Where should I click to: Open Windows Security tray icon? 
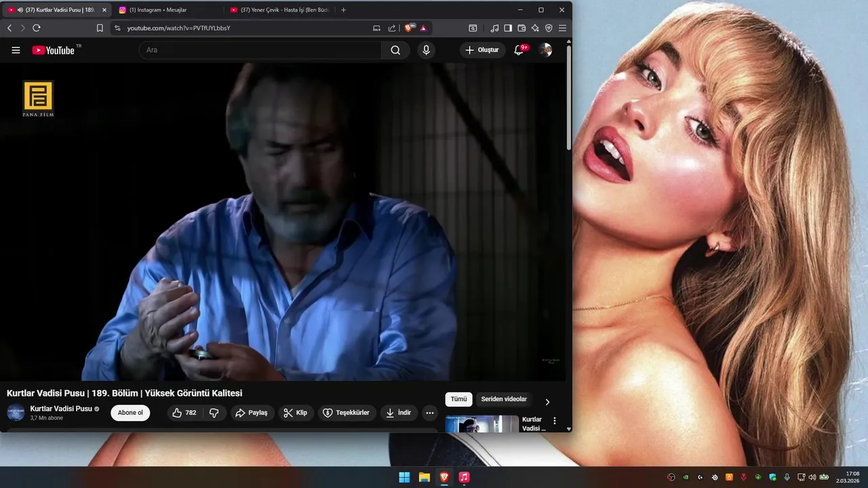tap(772, 477)
